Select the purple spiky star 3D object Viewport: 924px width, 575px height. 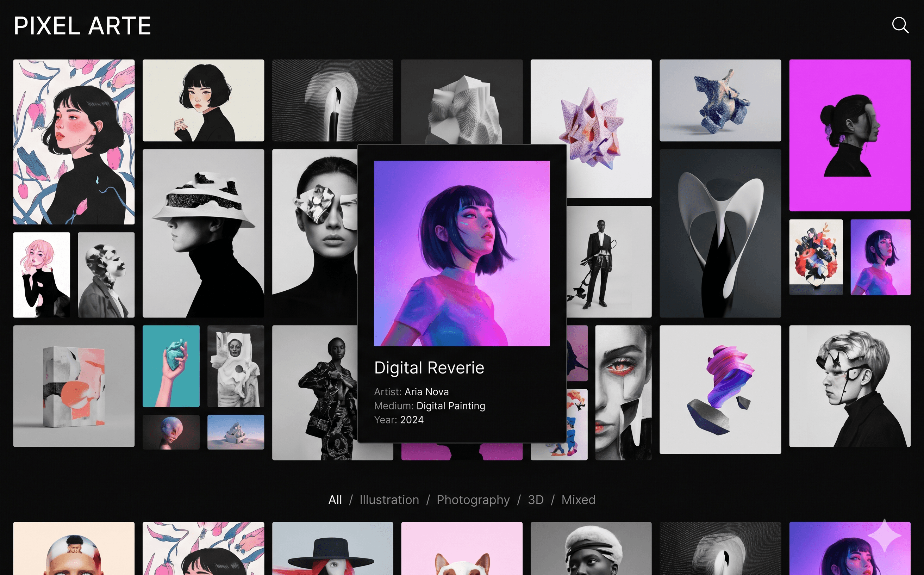point(591,129)
